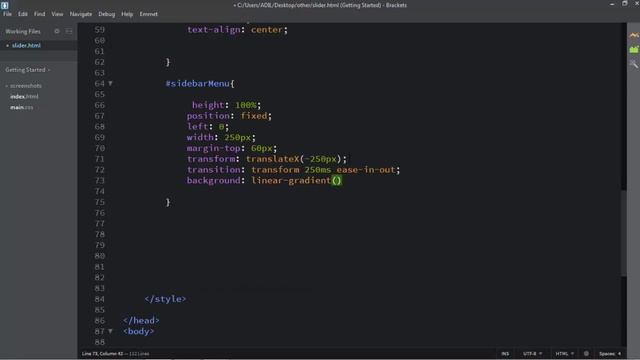
Task: Click the Line 73, Column status text
Action: (102, 353)
